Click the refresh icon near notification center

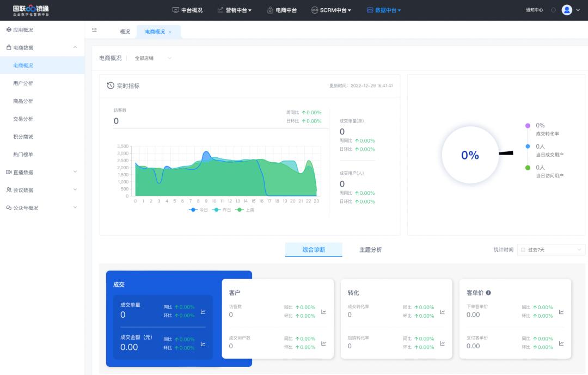pyautogui.click(x=553, y=10)
